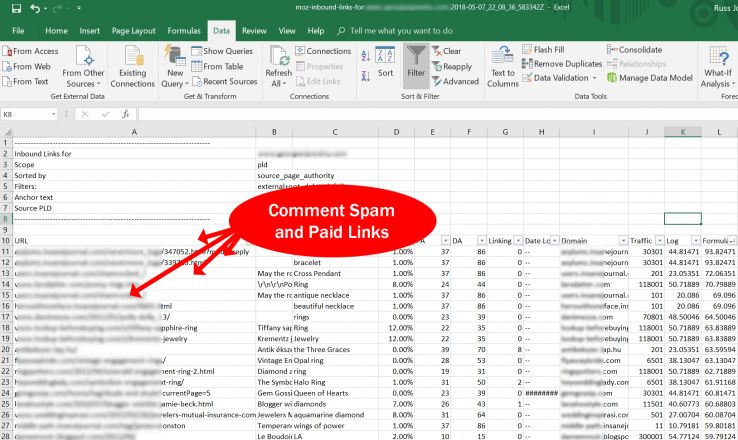The image size is (738, 440).
Task: Expand the Data Validation dropdown arrow
Action: pos(596,78)
